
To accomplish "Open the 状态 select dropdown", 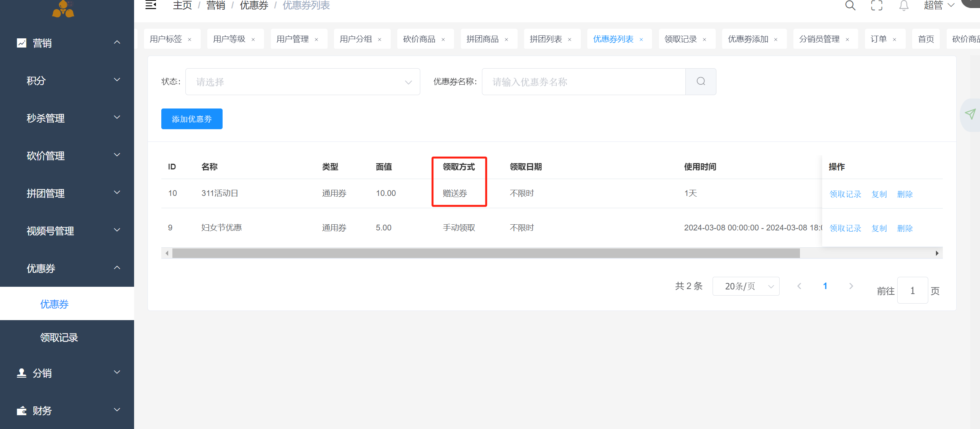I will [x=303, y=82].
